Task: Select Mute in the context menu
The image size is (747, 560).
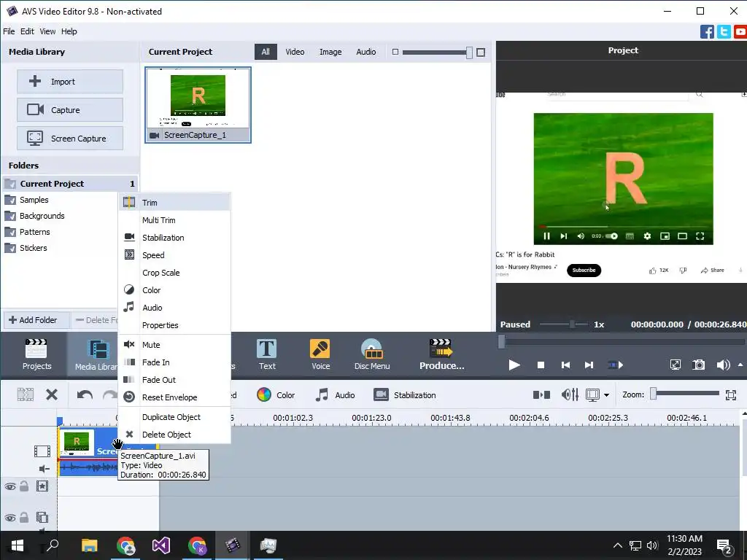Action: pyautogui.click(x=174, y=345)
